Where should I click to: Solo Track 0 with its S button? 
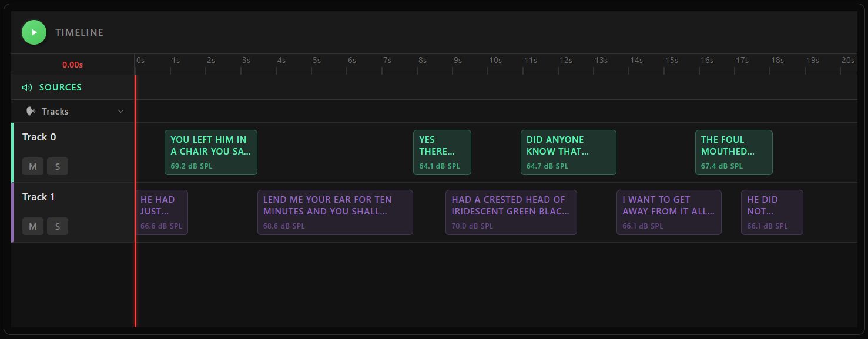point(57,166)
